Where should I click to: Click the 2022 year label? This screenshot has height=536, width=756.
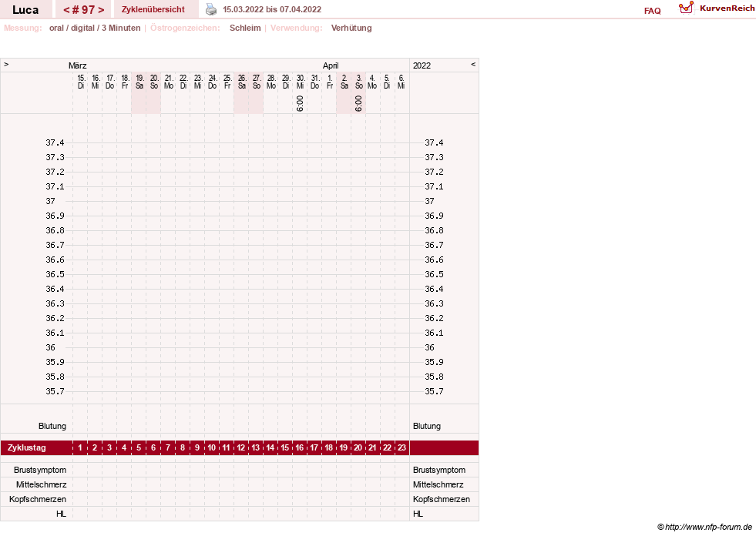coord(422,65)
